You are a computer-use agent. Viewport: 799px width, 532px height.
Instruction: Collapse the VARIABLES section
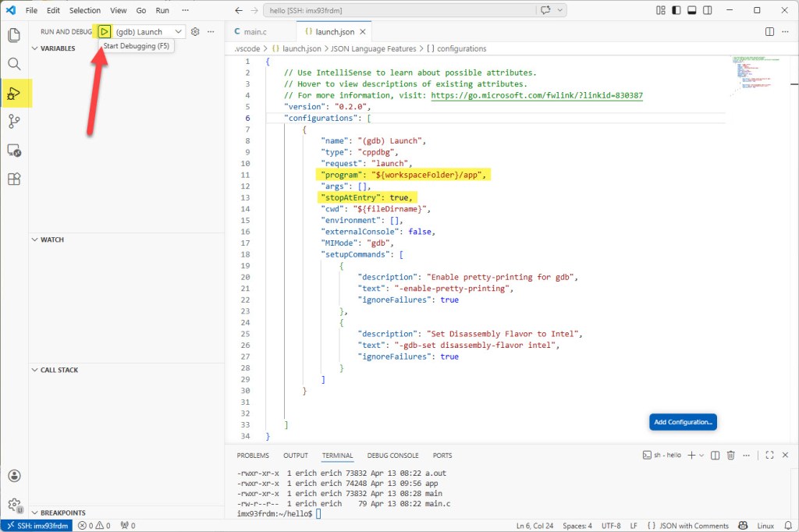37,48
